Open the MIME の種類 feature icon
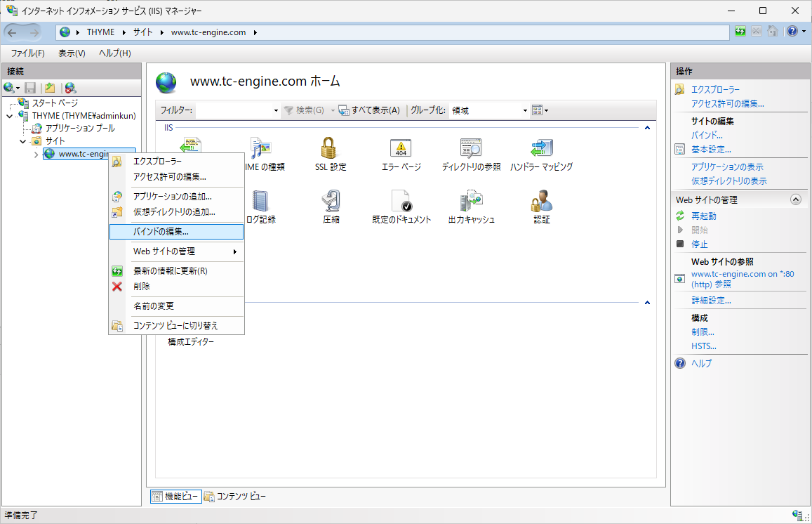Viewport: 812px width, 524px height. tap(264, 155)
